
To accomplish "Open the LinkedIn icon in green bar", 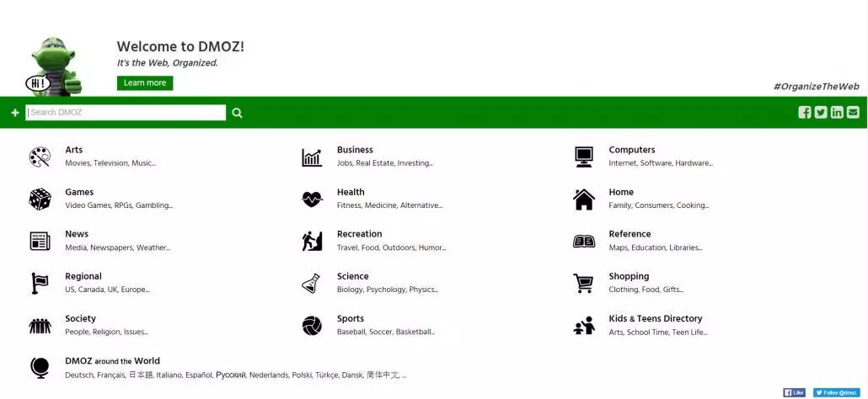I will click(x=837, y=112).
